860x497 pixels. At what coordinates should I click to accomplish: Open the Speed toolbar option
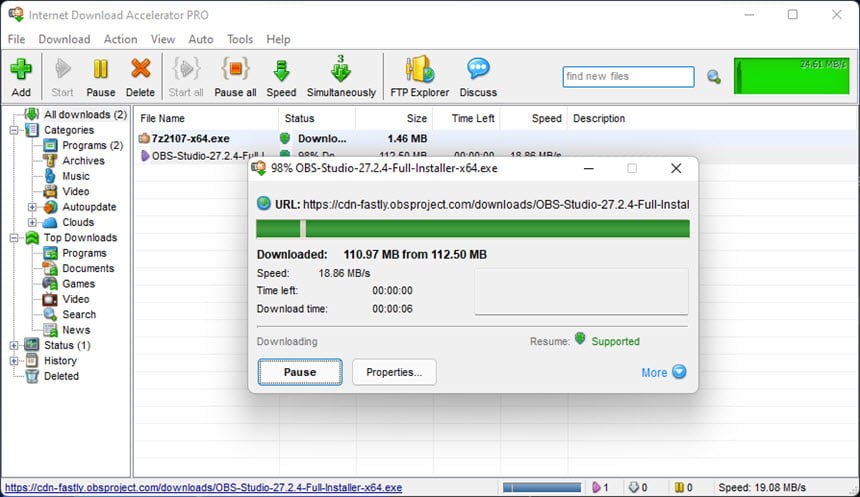click(x=281, y=77)
